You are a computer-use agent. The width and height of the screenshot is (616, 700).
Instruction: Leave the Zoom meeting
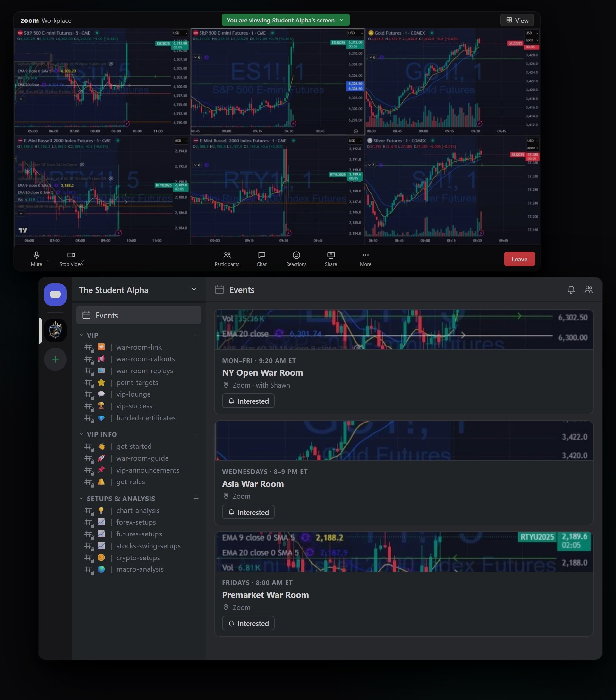pyautogui.click(x=519, y=259)
